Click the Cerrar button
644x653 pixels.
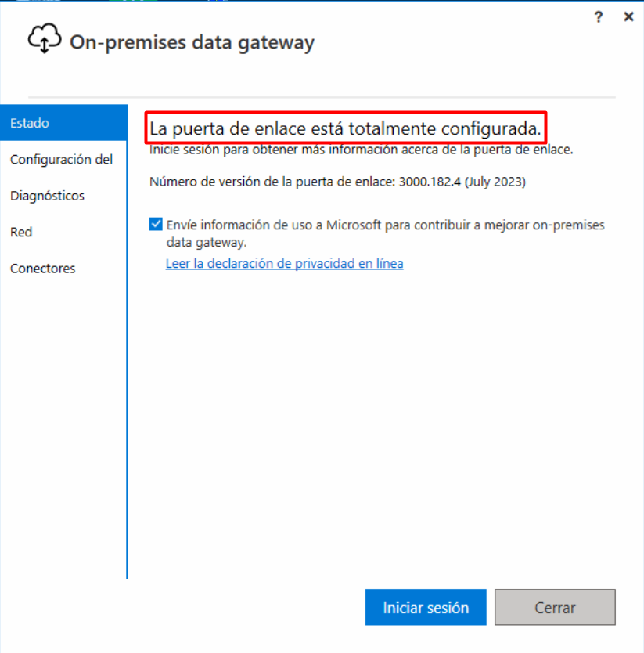(555, 607)
